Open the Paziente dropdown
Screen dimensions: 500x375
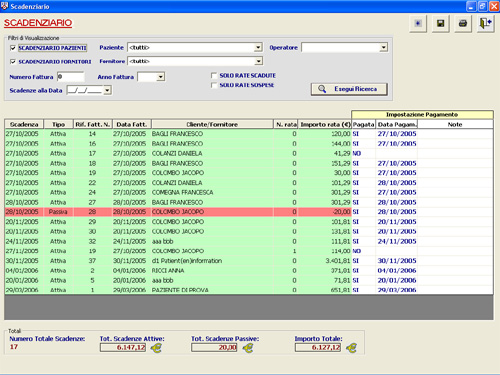(258, 48)
